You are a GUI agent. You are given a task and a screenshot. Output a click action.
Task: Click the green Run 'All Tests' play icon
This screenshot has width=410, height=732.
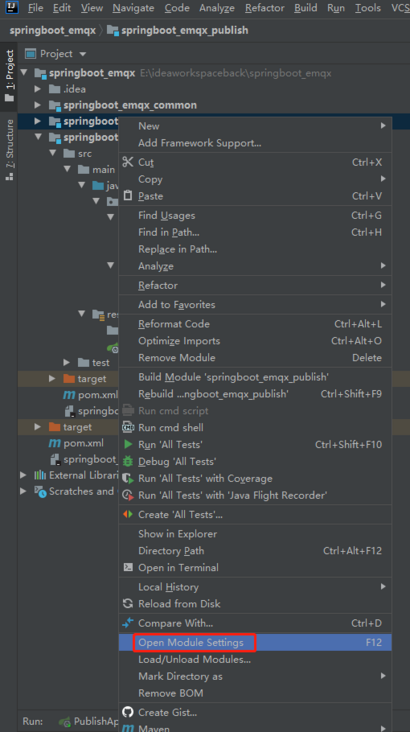pos(128,444)
